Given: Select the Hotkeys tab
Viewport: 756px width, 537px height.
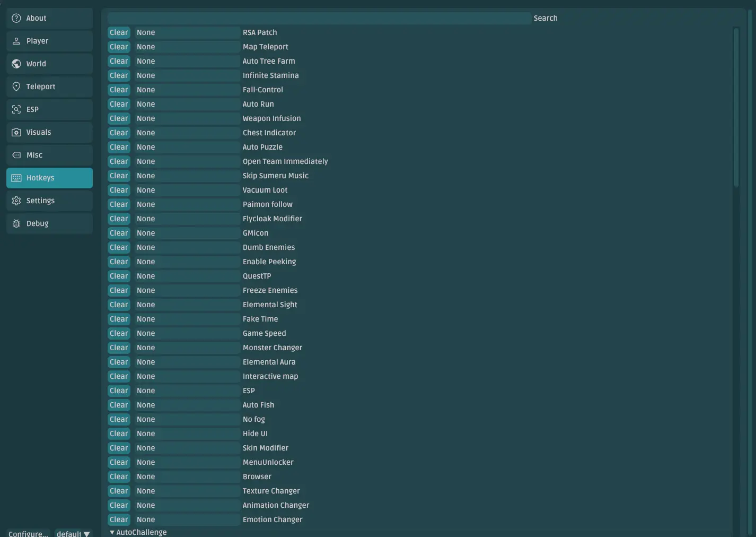Looking at the screenshot, I should (x=49, y=178).
